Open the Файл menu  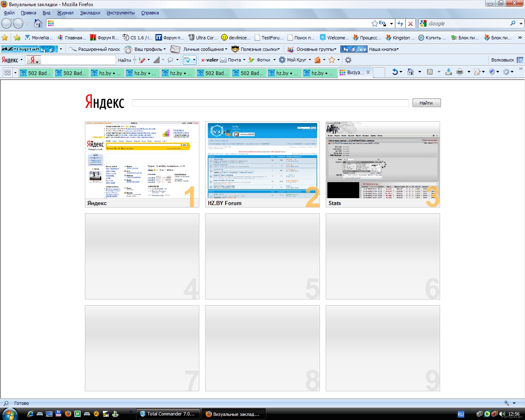pos(9,13)
